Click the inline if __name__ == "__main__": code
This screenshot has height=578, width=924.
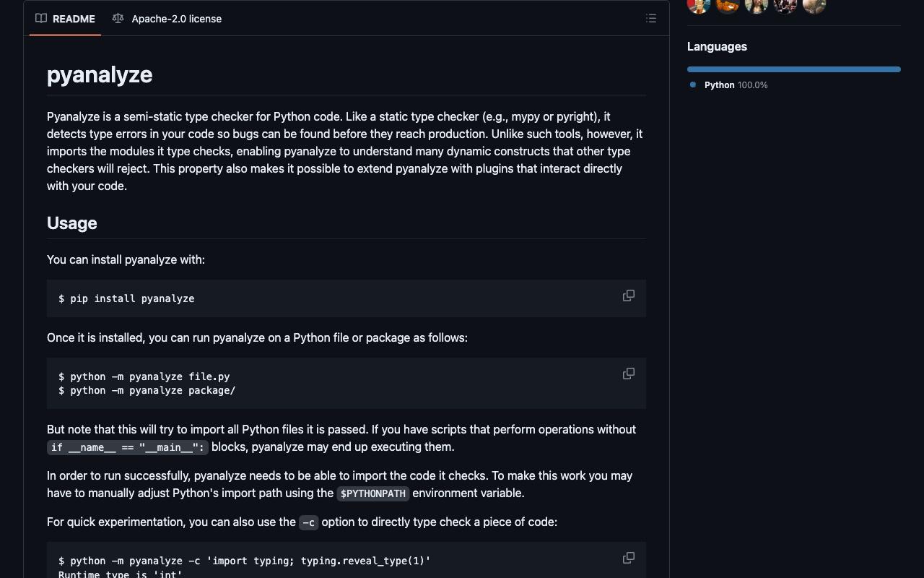pyautogui.click(x=128, y=447)
